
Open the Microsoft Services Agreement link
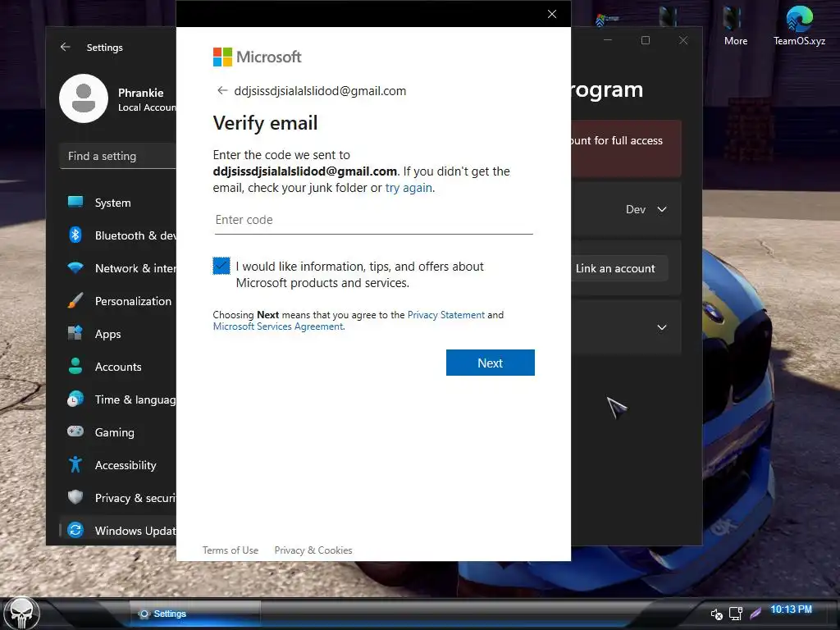click(278, 326)
